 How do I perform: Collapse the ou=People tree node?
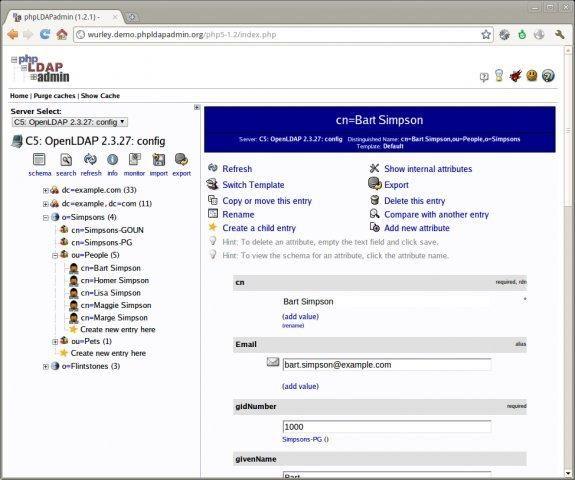pos(55,255)
